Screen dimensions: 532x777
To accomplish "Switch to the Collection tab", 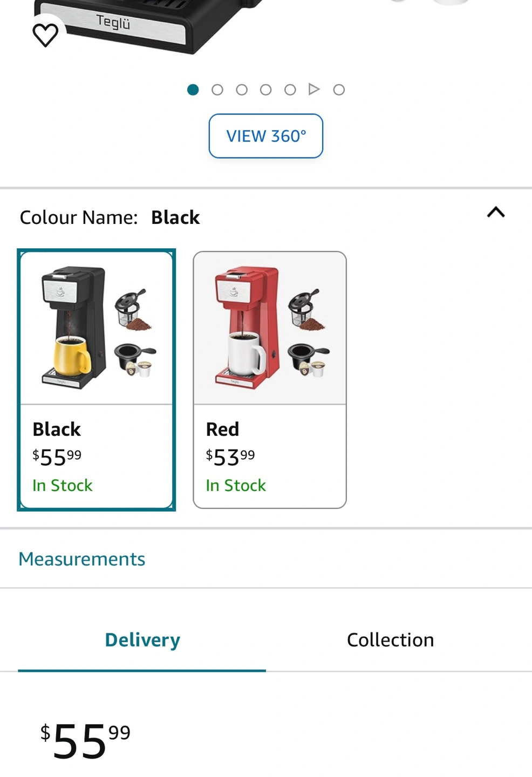I will (390, 640).
